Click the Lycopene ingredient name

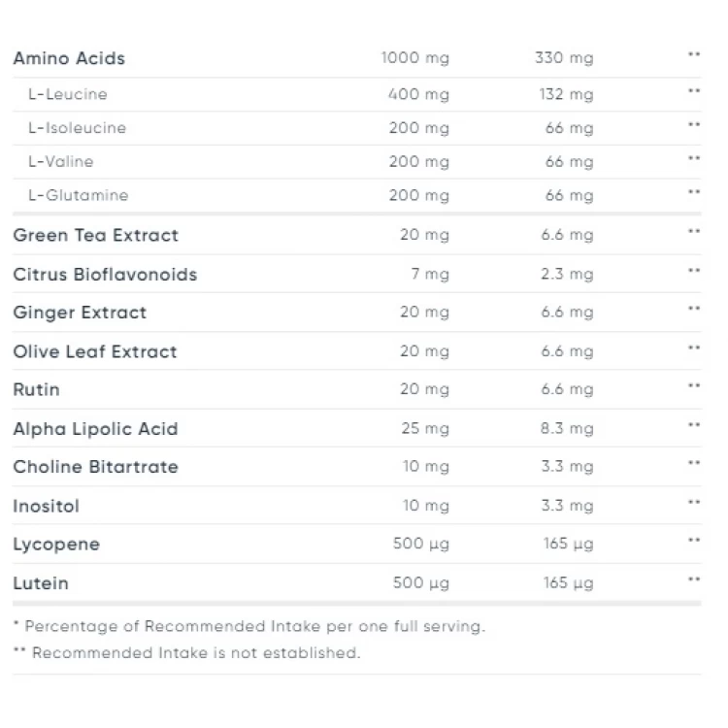click(56, 545)
